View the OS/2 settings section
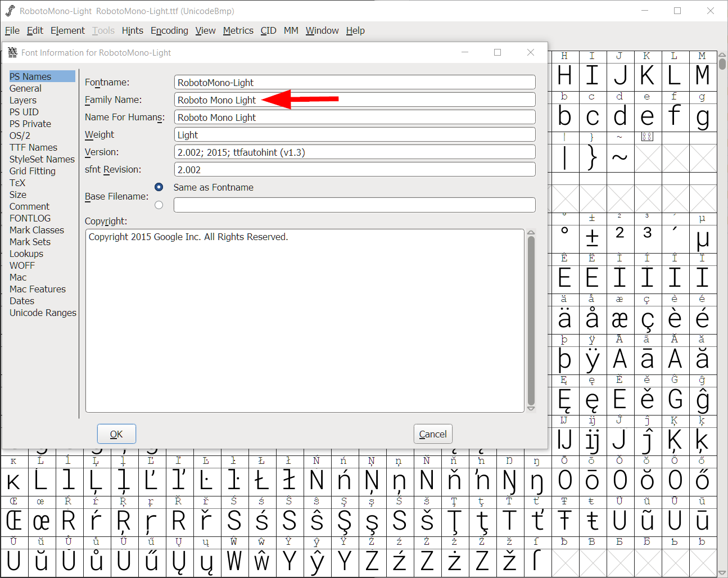The width and height of the screenshot is (728, 578). pos(20,135)
